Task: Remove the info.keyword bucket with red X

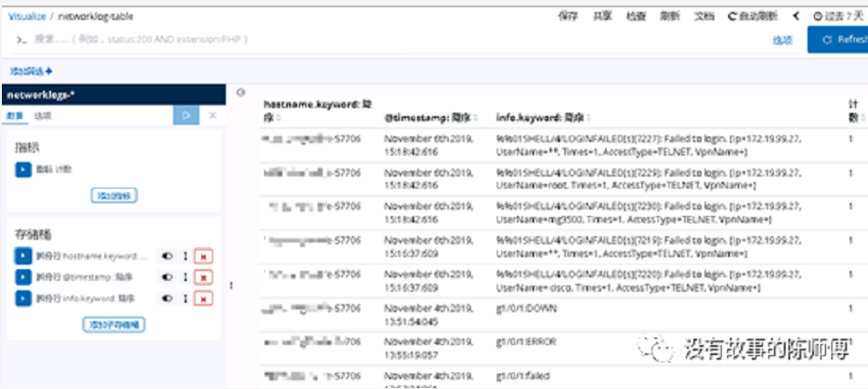Action: [204, 298]
